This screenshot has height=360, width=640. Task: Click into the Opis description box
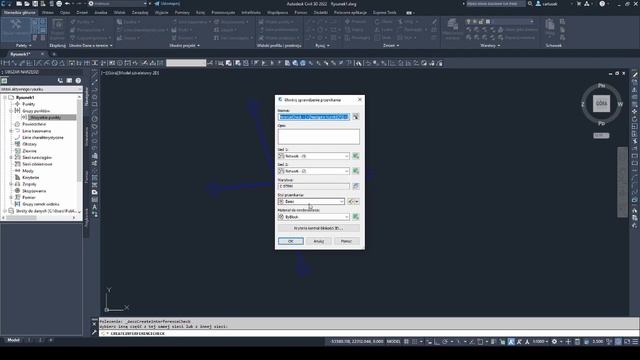coord(319,136)
